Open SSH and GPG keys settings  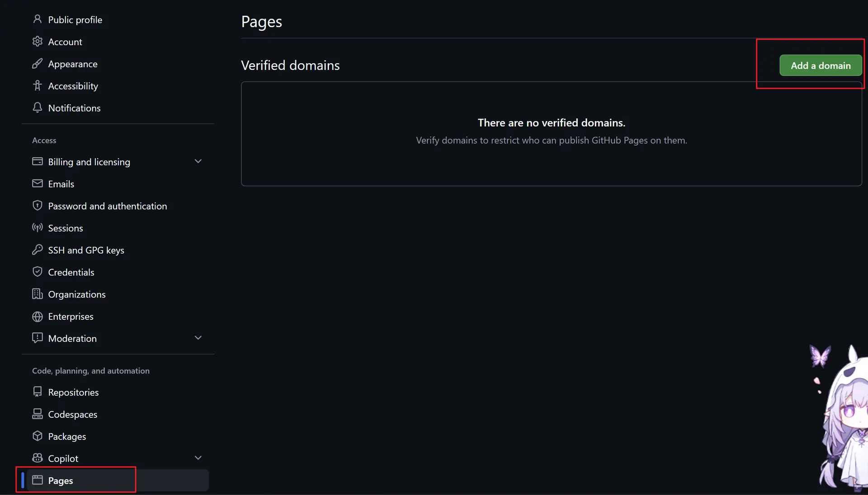tap(118, 250)
